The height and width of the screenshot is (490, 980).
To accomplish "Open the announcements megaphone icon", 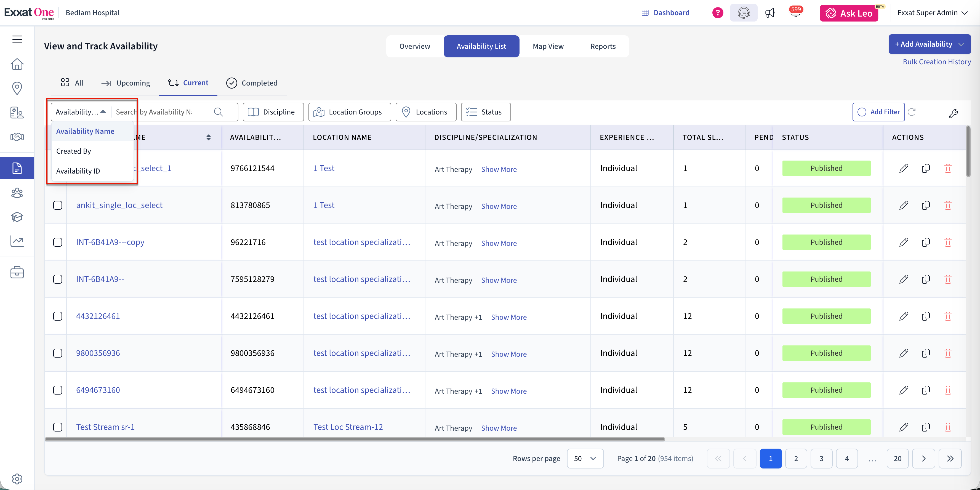I will pyautogui.click(x=770, y=13).
